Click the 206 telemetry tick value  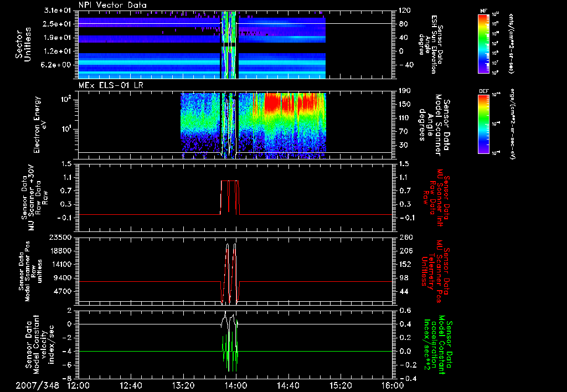pyautogui.click(x=405, y=251)
